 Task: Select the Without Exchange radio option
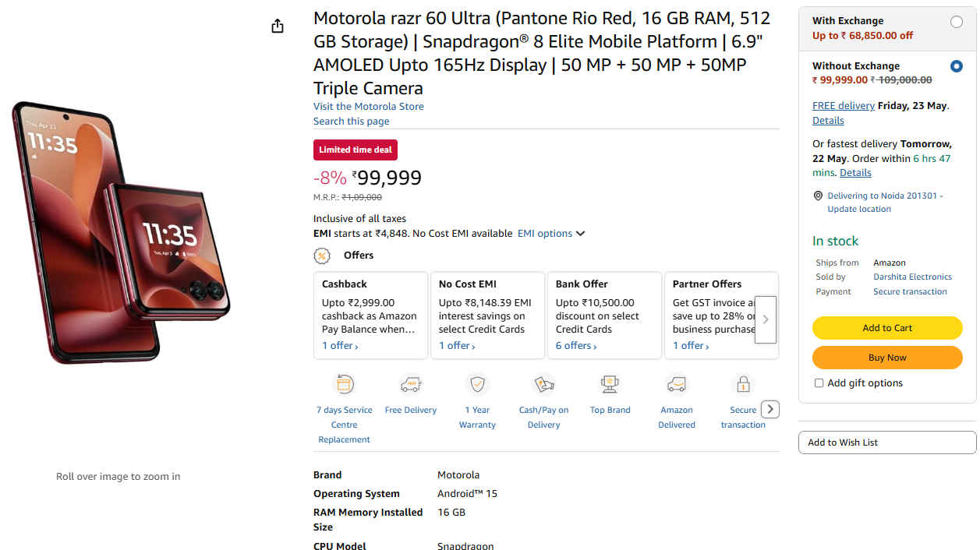(957, 66)
